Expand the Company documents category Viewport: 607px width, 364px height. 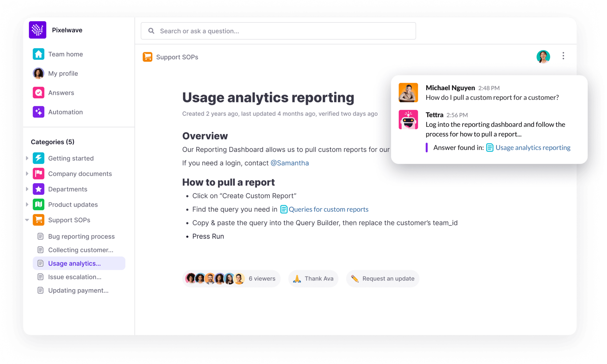click(27, 173)
